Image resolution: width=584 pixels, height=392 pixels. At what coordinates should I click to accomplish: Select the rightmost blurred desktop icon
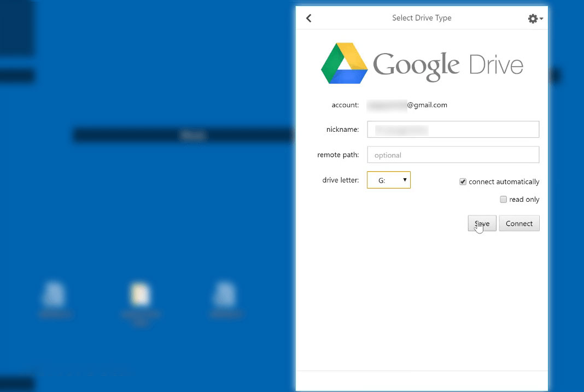click(225, 295)
